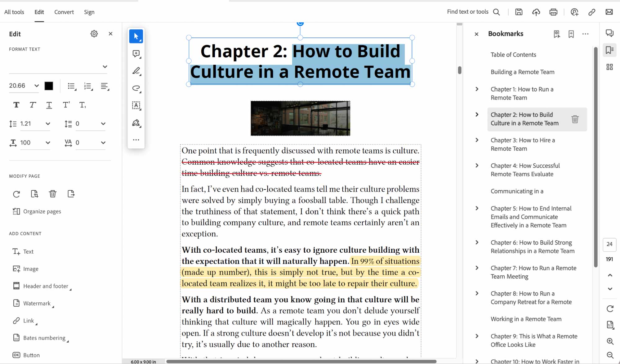620x364 pixels.
Task: Click the Table of Contents bookmark
Action: click(513, 55)
